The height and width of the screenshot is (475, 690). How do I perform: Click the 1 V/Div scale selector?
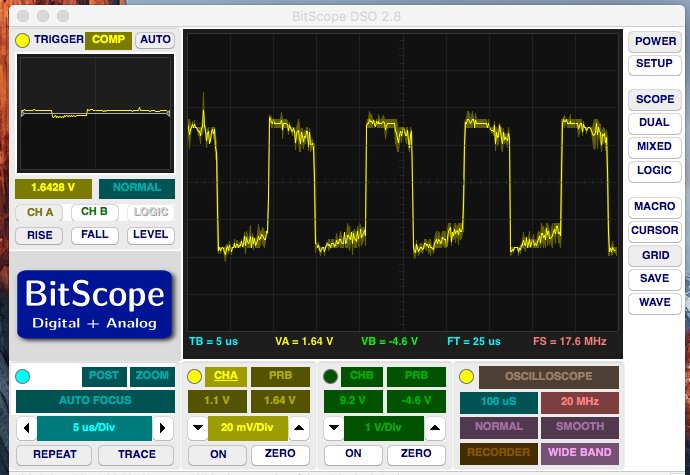384,427
